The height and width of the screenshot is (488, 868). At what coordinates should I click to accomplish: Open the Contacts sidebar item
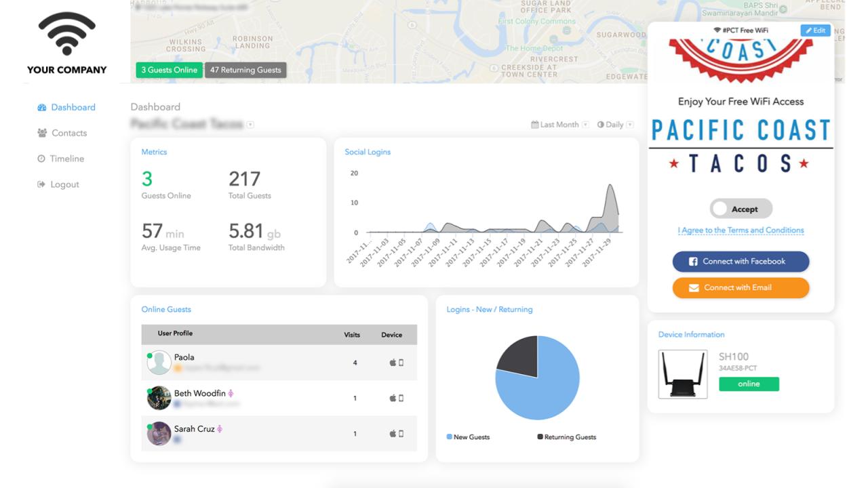coord(62,133)
